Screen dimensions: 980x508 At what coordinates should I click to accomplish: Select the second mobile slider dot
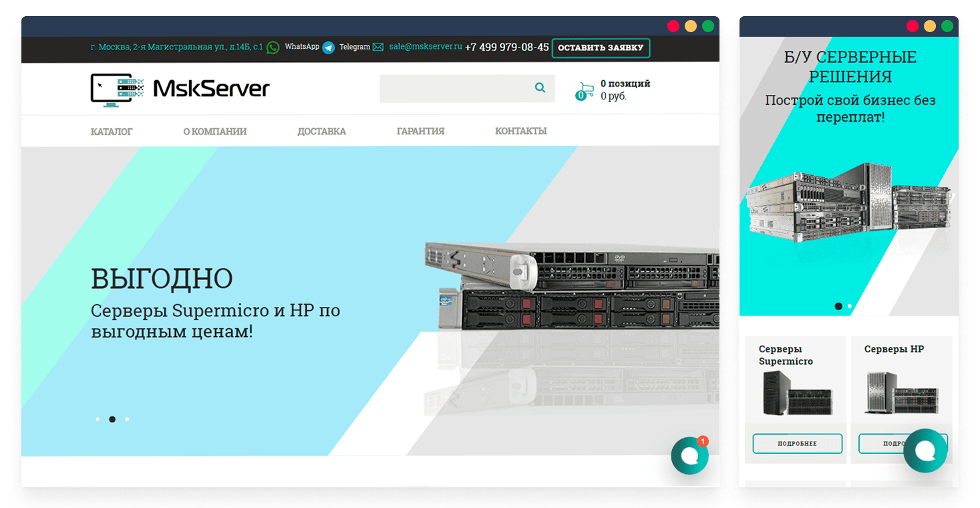coord(850,306)
